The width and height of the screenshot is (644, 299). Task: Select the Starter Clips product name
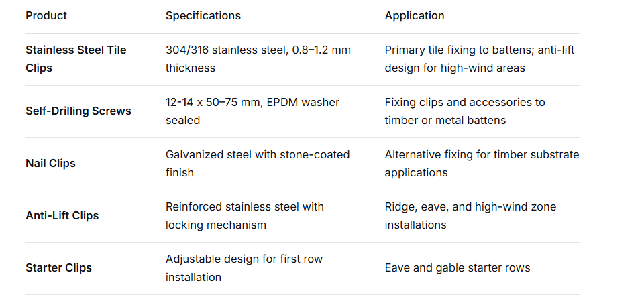(58, 267)
